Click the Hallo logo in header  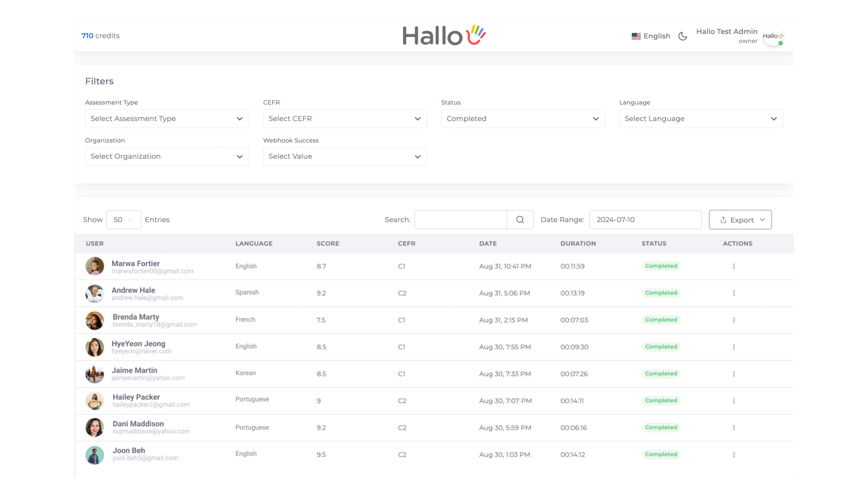444,35
